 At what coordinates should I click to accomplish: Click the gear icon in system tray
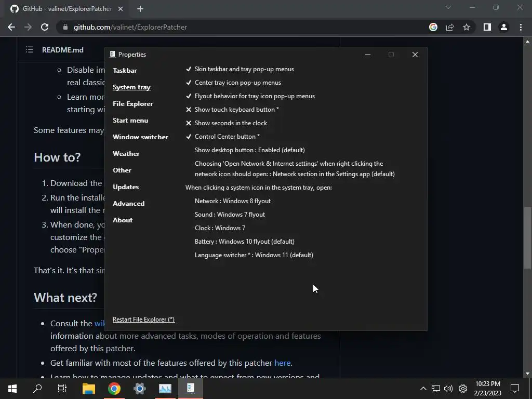tap(463, 389)
